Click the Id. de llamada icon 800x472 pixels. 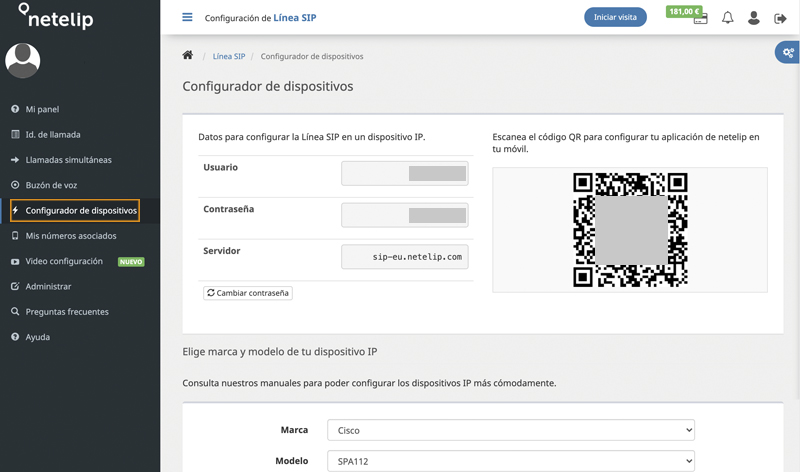click(15, 134)
